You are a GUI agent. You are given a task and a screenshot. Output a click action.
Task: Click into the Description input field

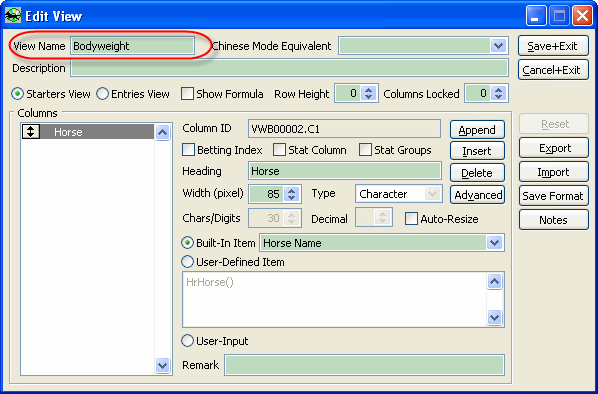[289, 68]
